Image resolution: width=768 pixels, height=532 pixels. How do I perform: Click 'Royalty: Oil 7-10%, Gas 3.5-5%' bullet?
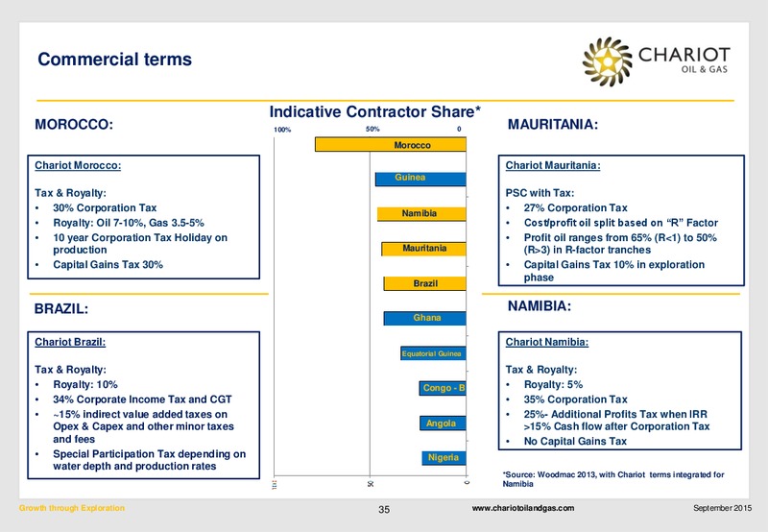coord(129,223)
